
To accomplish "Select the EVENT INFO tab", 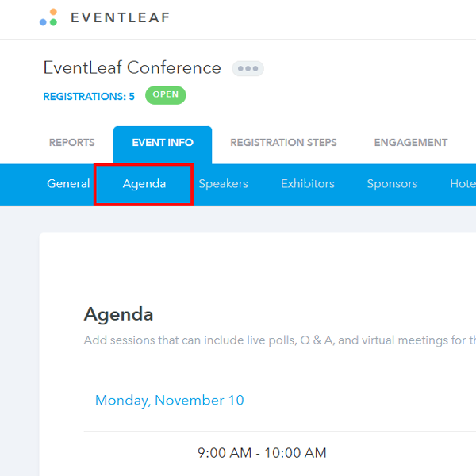I will 162,143.
